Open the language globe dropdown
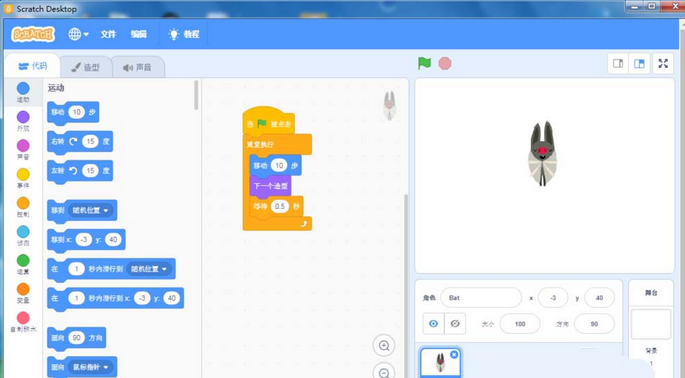Image resolution: width=685 pixels, height=378 pixels. tap(78, 34)
